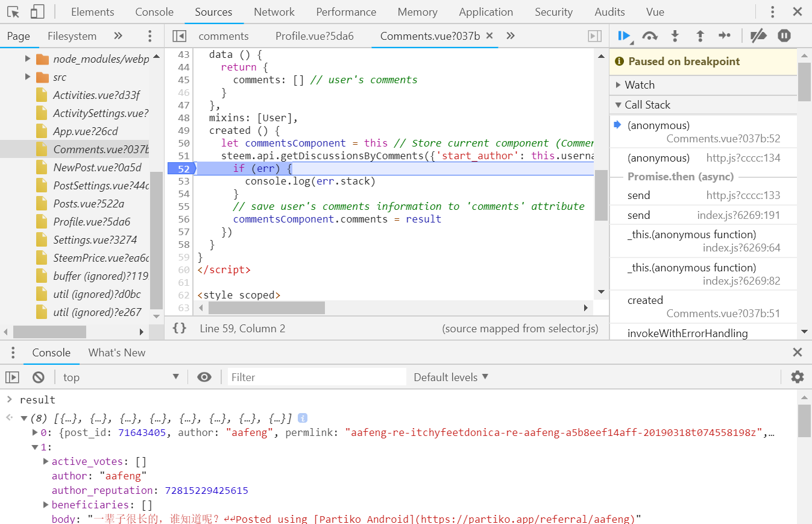Pretty print the source with braces icon
812x524 pixels.
pos(179,328)
